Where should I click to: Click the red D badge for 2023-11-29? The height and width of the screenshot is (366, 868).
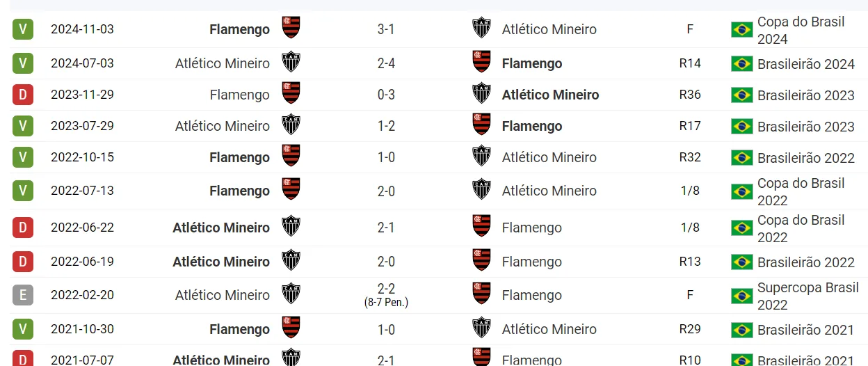[23, 94]
